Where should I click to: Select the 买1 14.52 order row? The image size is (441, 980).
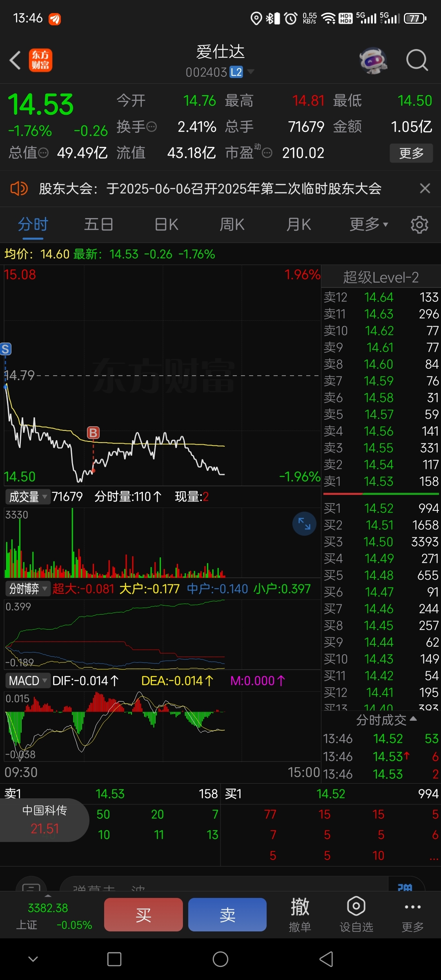click(x=381, y=508)
